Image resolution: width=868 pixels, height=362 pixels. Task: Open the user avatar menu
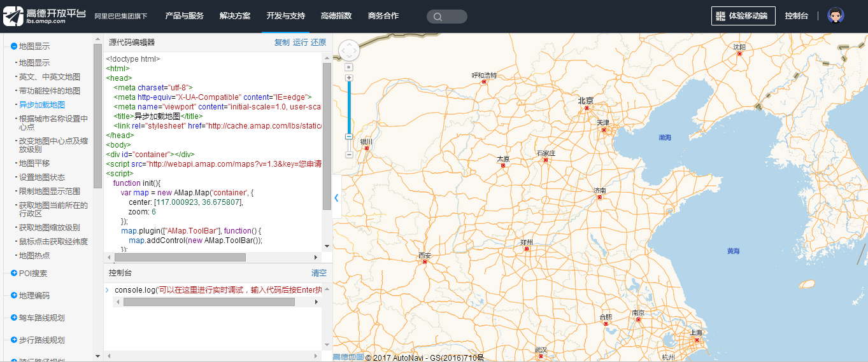coord(836,16)
